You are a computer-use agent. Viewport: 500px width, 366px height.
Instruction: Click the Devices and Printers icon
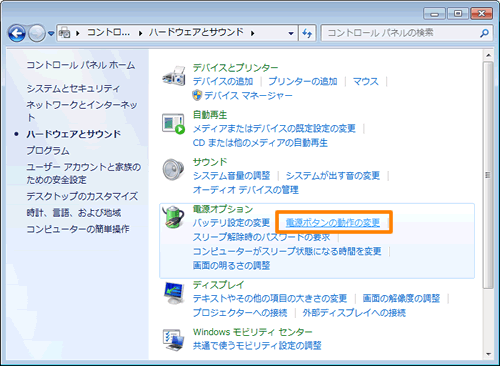174,76
